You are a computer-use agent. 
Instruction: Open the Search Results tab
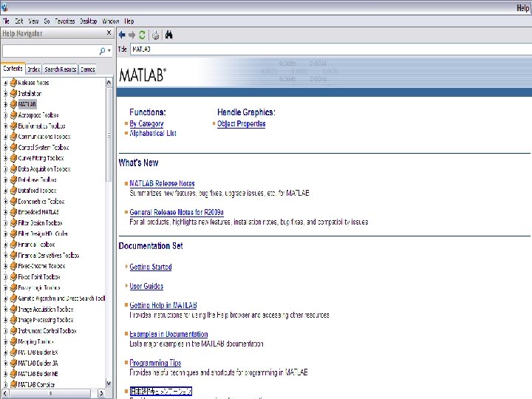(60, 69)
